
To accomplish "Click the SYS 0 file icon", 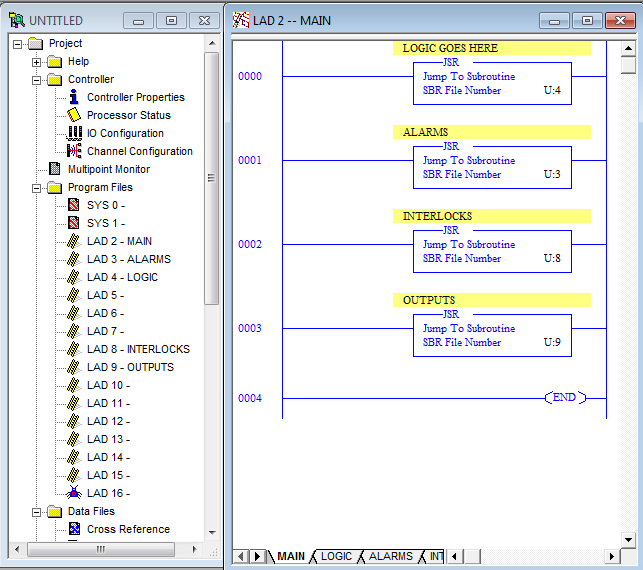I will [x=74, y=205].
